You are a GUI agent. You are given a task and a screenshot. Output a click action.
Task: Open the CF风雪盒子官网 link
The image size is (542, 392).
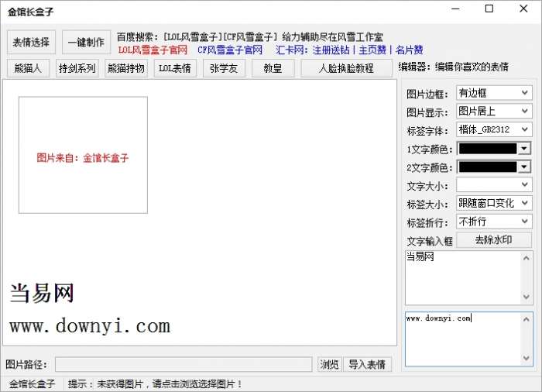click(230, 50)
